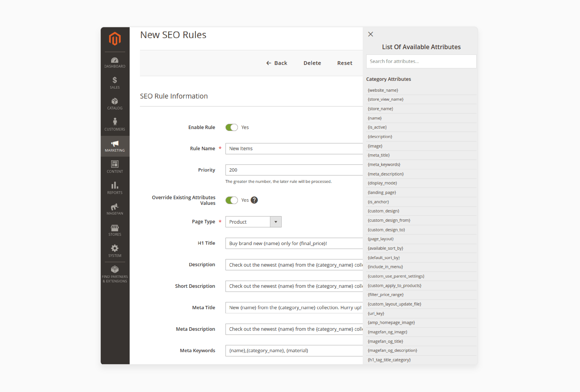Toggle the Enable Rule switch

coord(231,127)
